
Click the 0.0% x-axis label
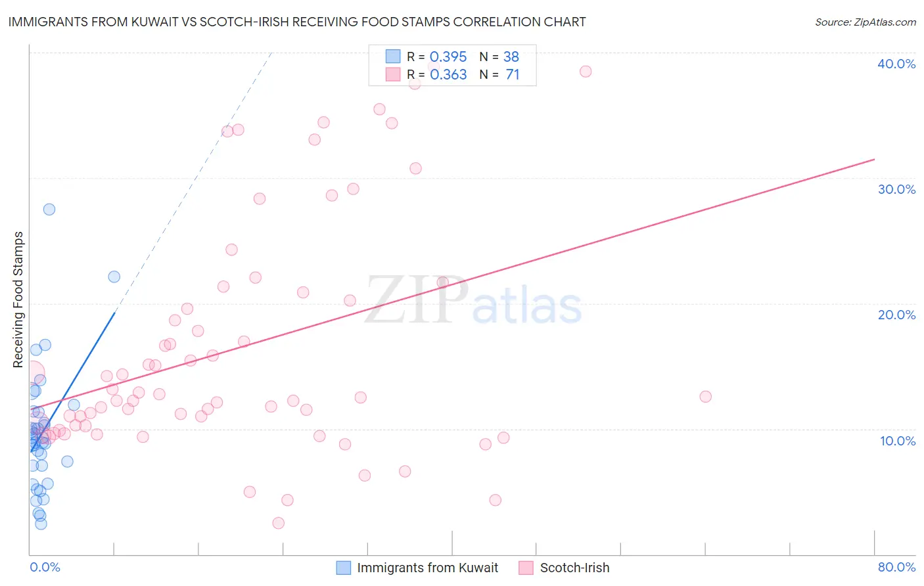[45, 567]
